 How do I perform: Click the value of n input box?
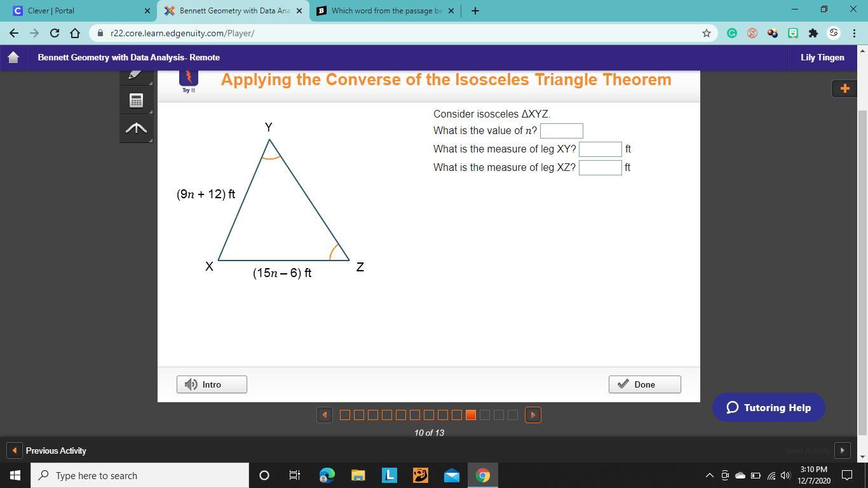pos(562,131)
